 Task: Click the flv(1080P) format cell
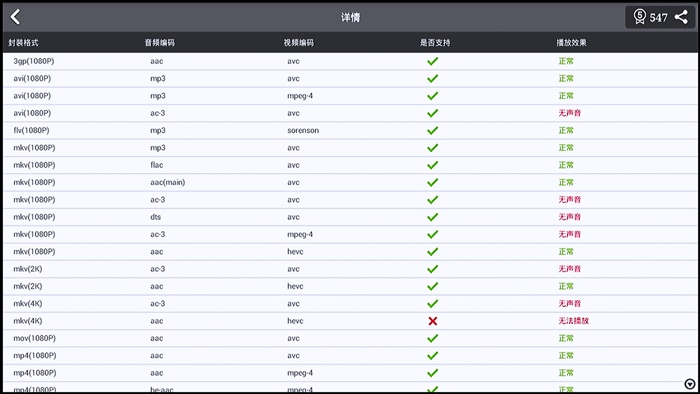pos(31,130)
